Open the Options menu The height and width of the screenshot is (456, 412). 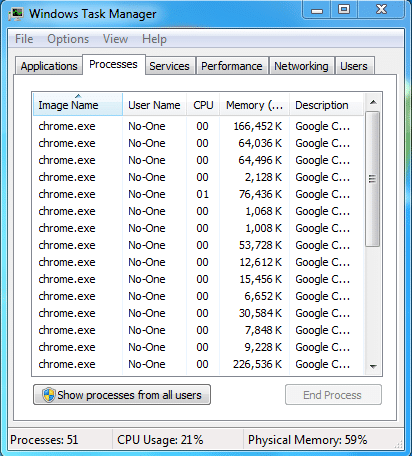click(x=68, y=39)
